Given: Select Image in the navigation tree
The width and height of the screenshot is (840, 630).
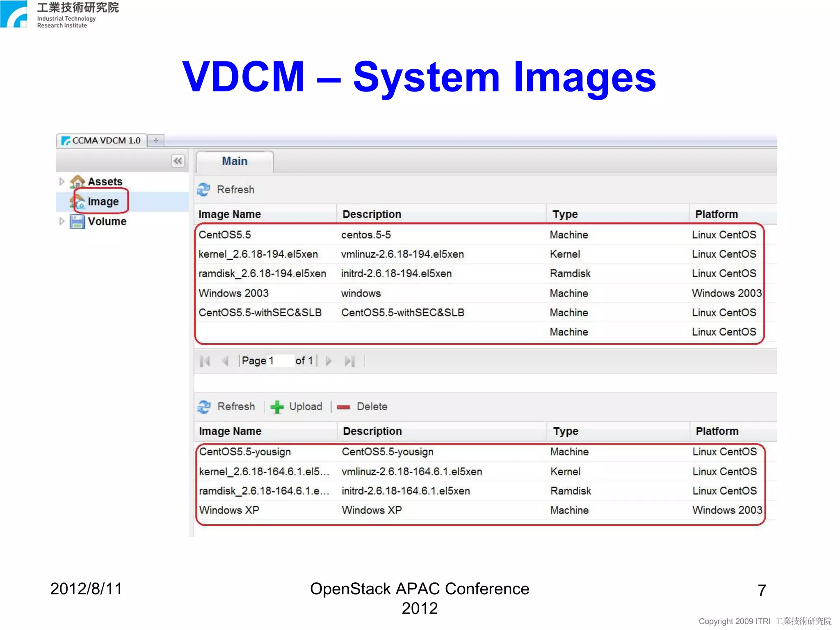Looking at the screenshot, I should tap(103, 201).
